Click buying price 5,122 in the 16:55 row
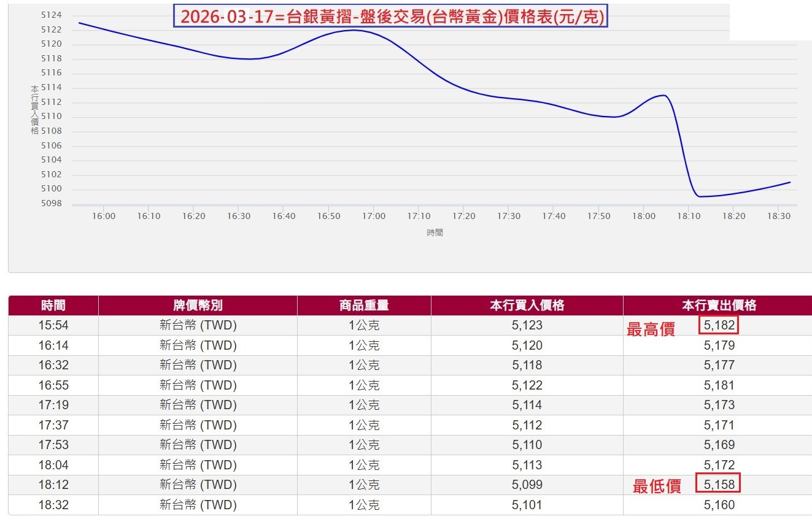812x527 pixels. 527,385
